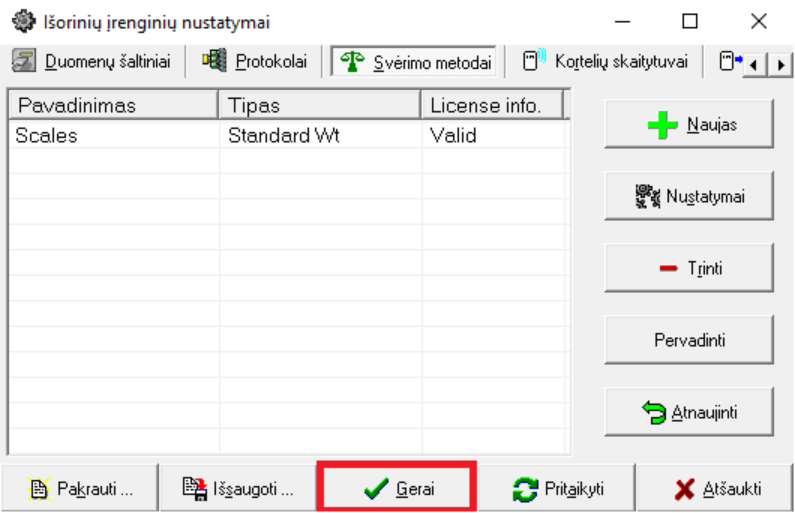Rename the entry using the Pervadinti button
This screenshot has height=513, width=795.
pyautogui.click(x=689, y=340)
